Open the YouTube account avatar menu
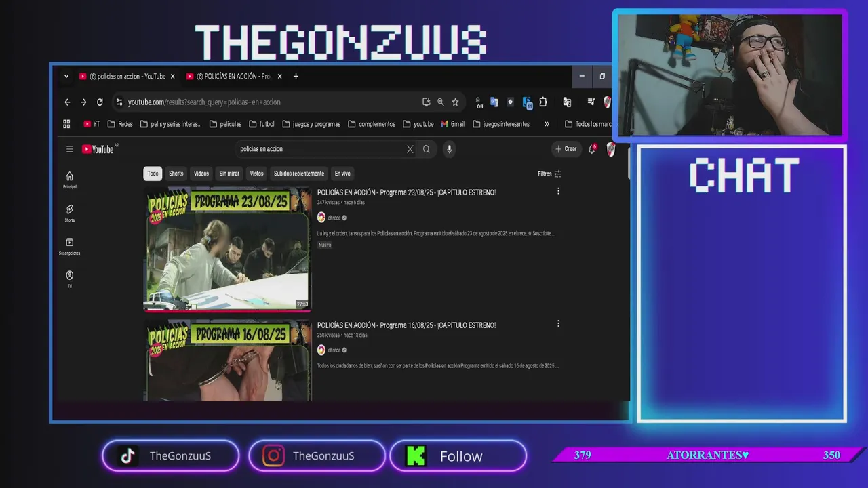Screen dimensions: 868x488 point(610,149)
